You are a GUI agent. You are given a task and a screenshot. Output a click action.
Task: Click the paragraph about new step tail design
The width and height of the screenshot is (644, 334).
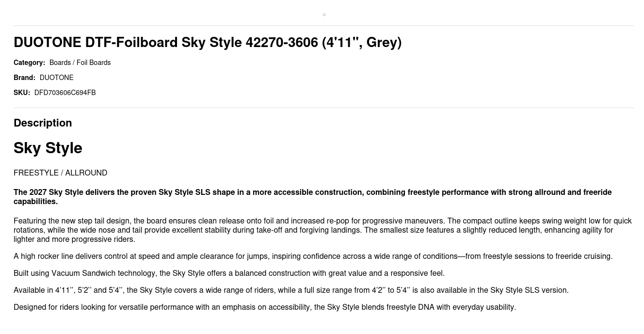coord(322,230)
